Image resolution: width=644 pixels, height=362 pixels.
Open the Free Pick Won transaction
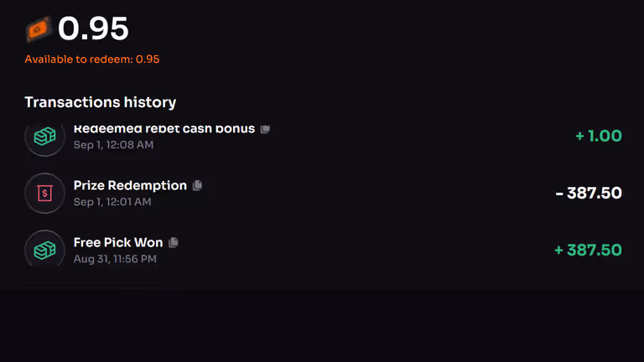[x=118, y=242]
